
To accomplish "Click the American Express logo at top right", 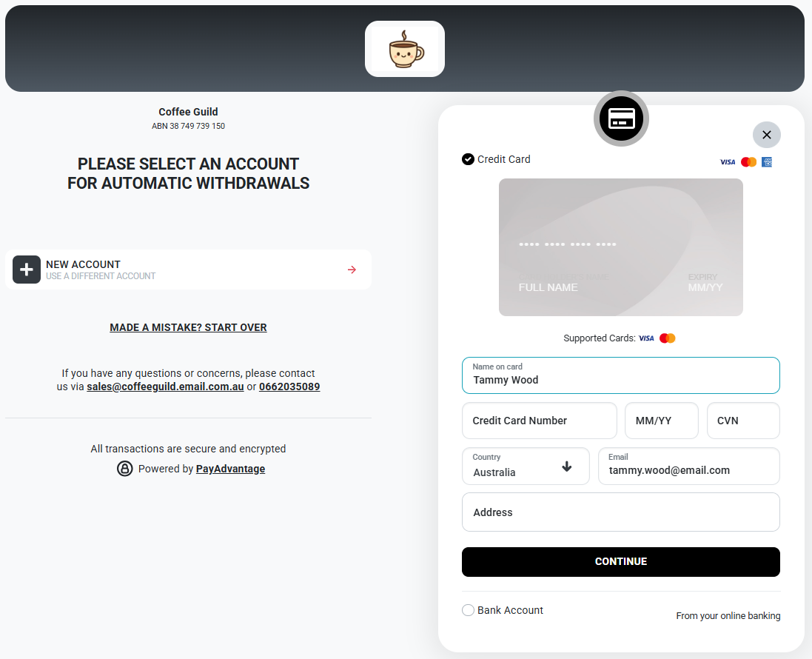I will pos(767,162).
